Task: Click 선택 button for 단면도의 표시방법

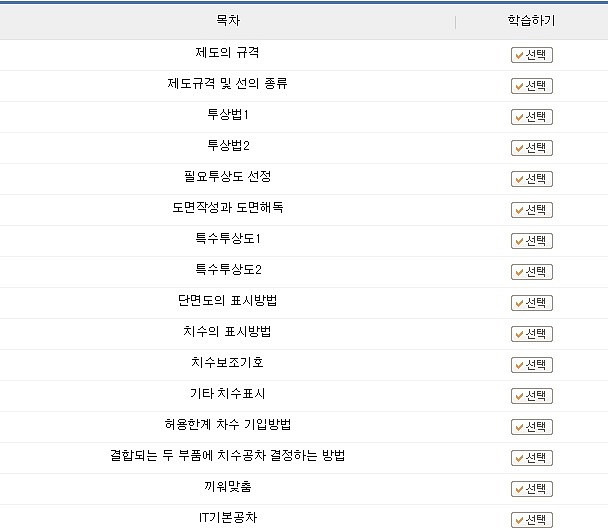Action: tap(532, 303)
